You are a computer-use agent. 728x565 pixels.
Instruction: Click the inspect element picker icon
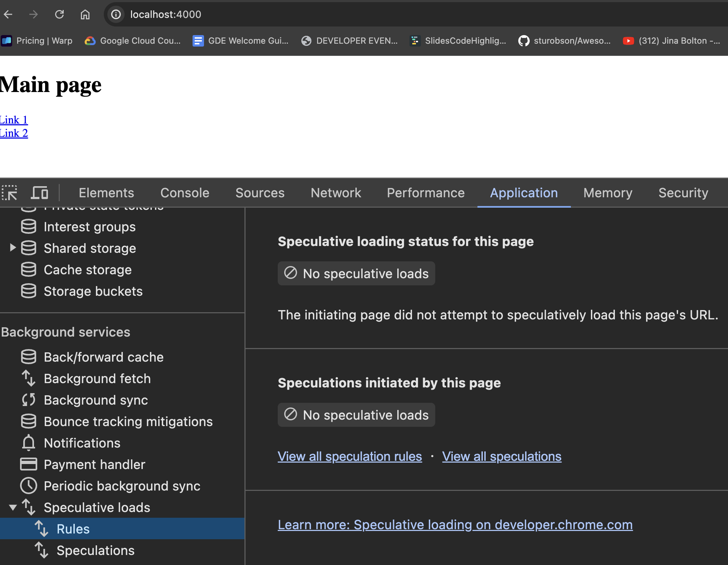pos(10,193)
